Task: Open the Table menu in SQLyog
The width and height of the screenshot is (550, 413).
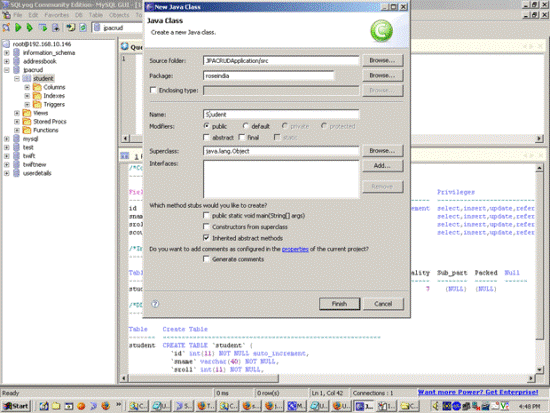Action: [x=95, y=15]
